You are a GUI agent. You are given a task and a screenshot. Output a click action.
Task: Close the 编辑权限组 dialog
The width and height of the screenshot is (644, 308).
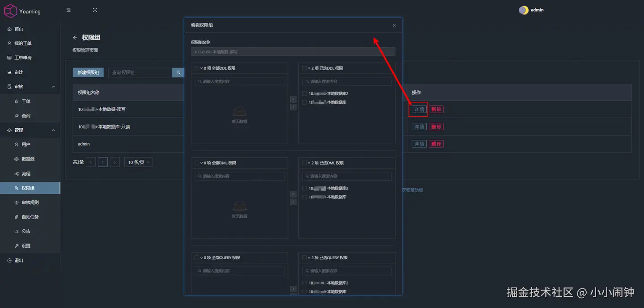pos(394,25)
